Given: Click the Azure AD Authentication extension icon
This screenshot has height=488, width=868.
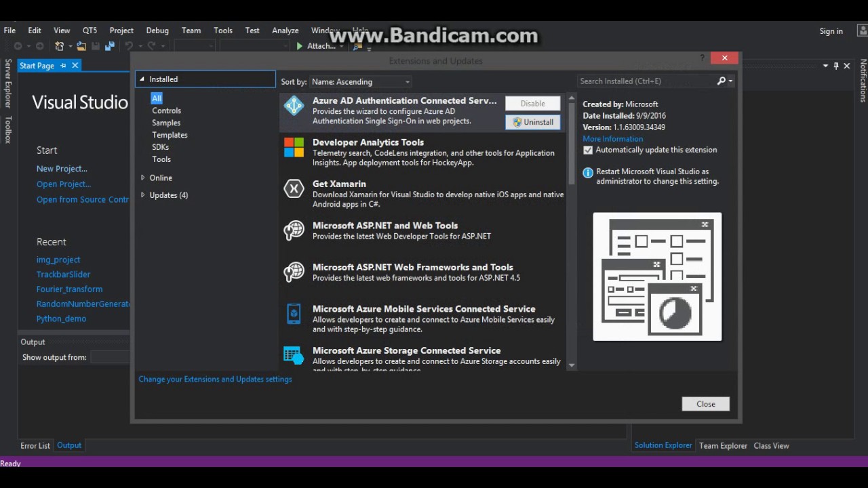Looking at the screenshot, I should click(x=294, y=106).
